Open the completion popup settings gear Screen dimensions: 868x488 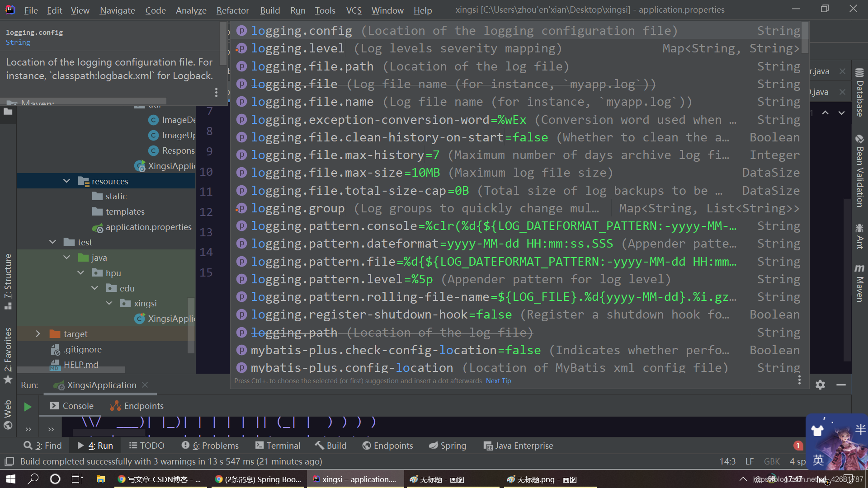pyautogui.click(x=820, y=385)
